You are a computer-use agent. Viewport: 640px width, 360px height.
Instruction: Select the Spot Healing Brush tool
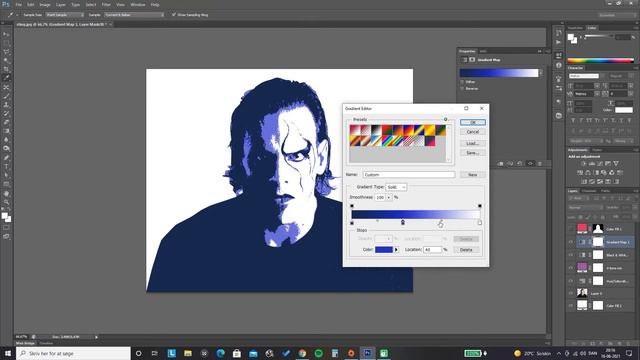(6, 87)
